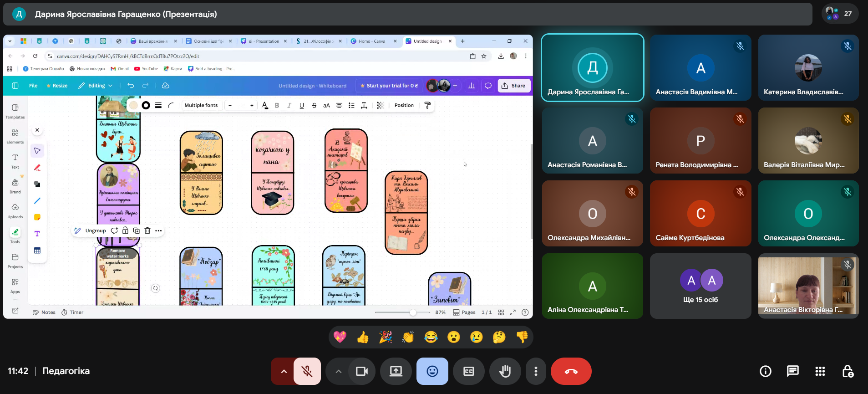Open host controls lock icon
Viewport: 868px width, 394px height.
[x=848, y=371]
